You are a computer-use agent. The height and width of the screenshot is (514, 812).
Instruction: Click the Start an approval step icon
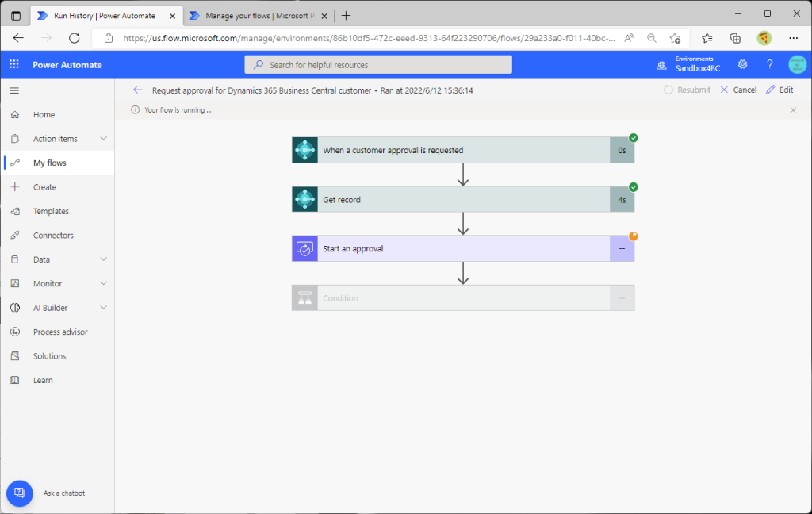(x=304, y=248)
